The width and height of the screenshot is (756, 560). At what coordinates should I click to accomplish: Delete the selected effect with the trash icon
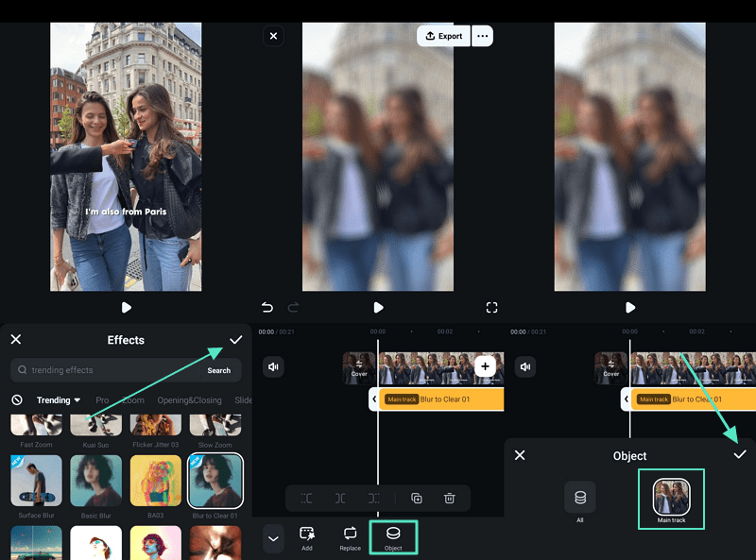coord(450,498)
